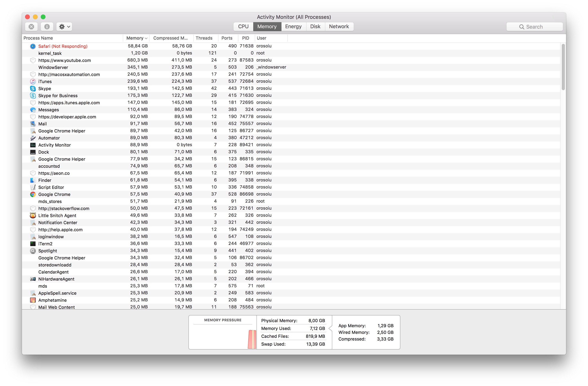Viewport: 588px width, 386px height.
Task: Select the http://stackoverflow.com row
Action: [291, 208]
